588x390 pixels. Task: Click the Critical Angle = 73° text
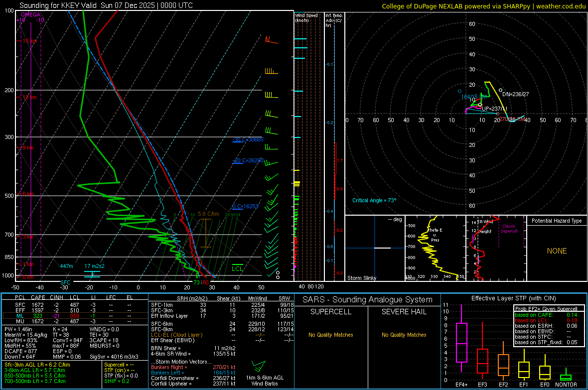[x=374, y=200]
